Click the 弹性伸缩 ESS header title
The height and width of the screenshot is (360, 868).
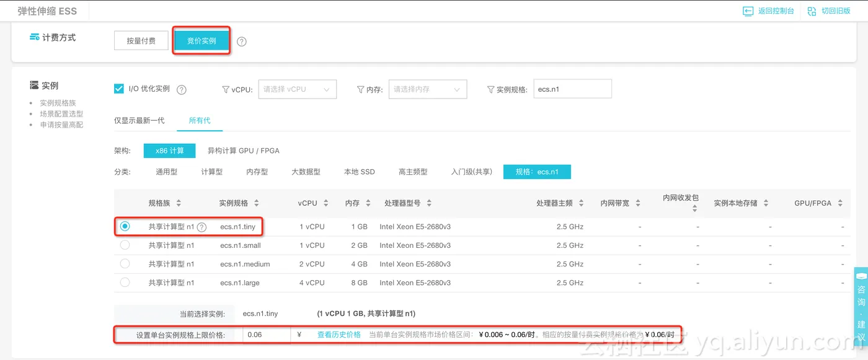tap(47, 11)
